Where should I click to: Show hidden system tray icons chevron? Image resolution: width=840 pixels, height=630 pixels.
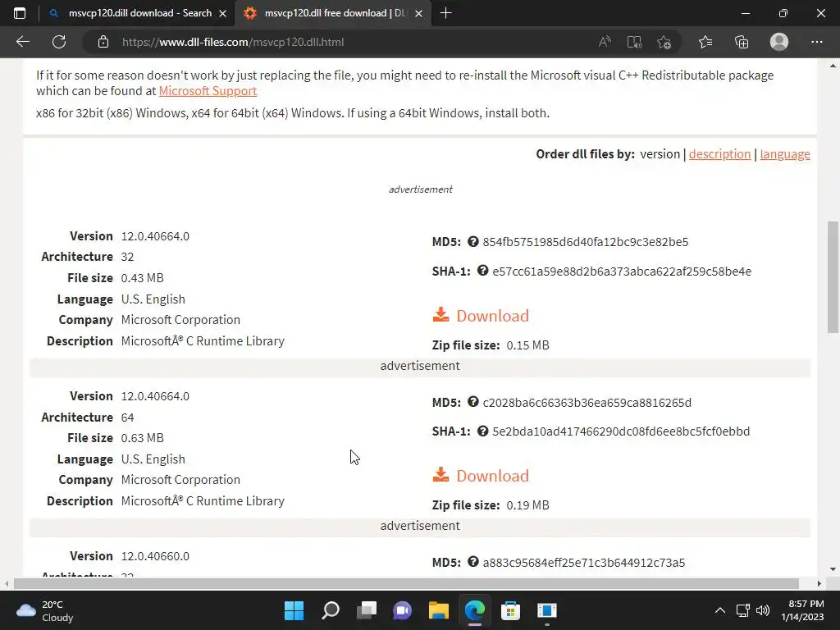coord(720,610)
